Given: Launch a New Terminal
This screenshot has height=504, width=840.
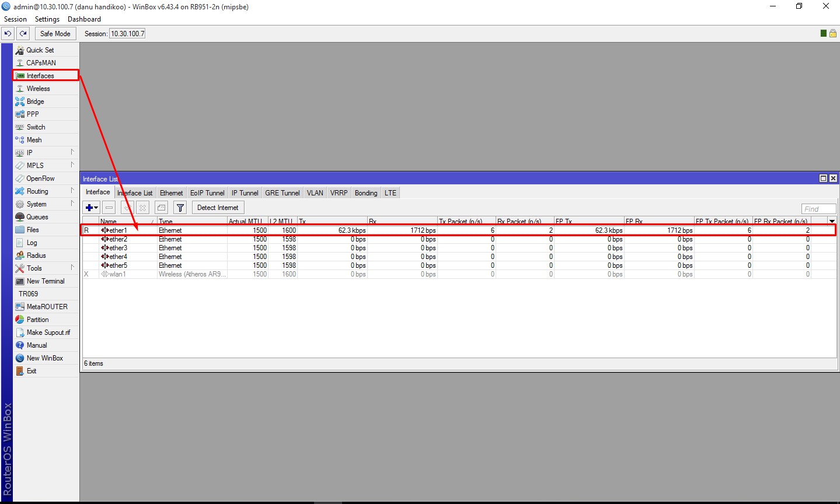Looking at the screenshot, I should tap(46, 281).
